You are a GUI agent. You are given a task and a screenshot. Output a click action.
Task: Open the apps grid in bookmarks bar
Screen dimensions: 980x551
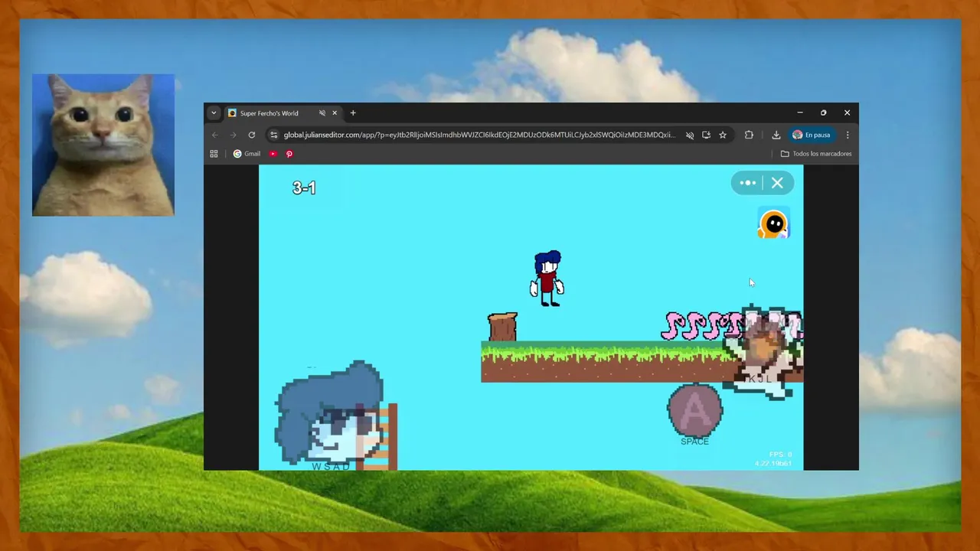pyautogui.click(x=214, y=154)
